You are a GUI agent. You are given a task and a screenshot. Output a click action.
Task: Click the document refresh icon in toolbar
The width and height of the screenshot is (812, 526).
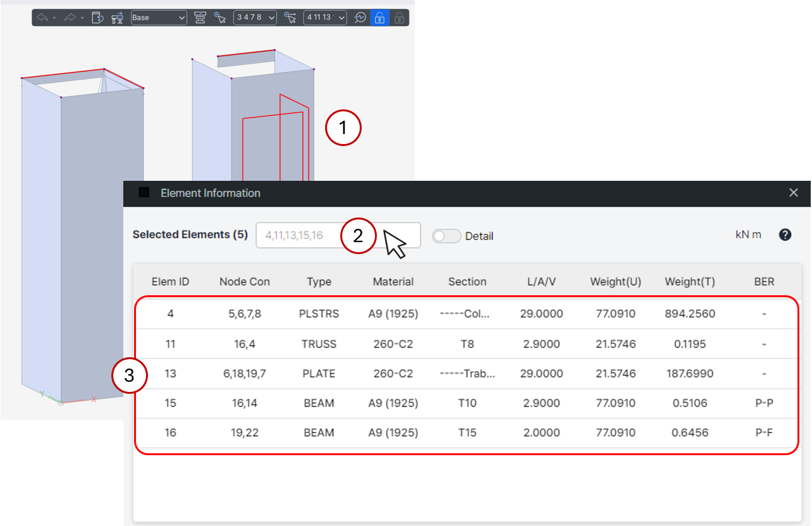pos(97,18)
